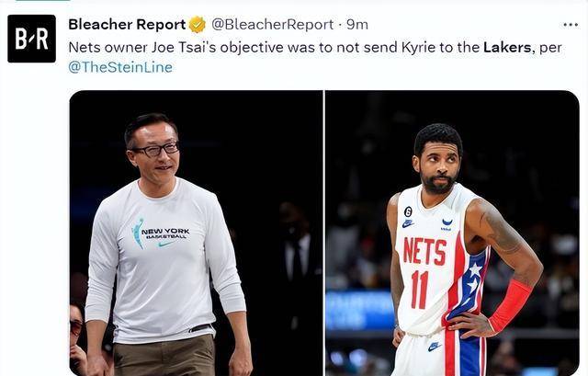588x376 pixels.
Task: Click the tweet text about Joe Tsai's objective
Action: (315, 57)
